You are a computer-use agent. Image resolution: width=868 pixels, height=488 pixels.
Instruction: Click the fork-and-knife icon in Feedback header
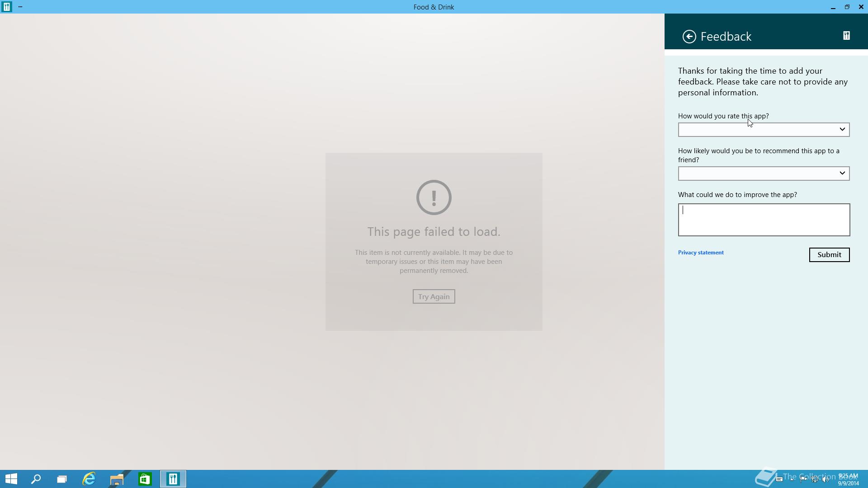coord(846,36)
